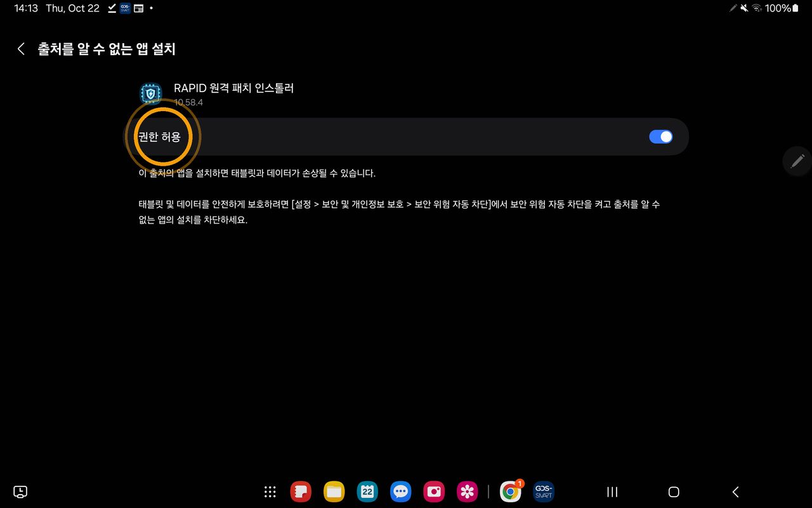Open the Calendar app in taskbar
Screen dimensions: 812x508
click(367, 491)
